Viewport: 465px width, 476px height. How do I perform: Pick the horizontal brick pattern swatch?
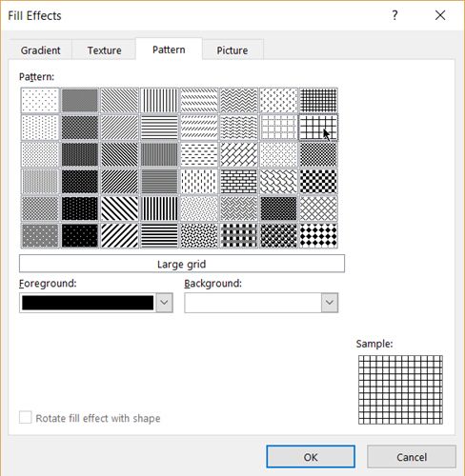[239, 182]
